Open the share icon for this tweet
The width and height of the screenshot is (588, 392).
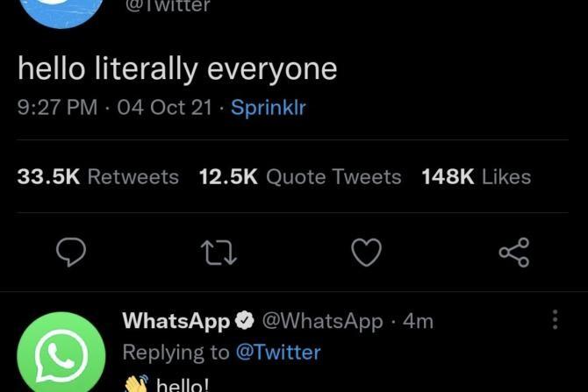pos(513,253)
